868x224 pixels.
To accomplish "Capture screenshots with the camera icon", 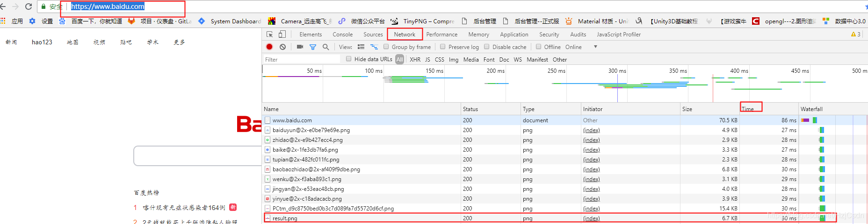I will (300, 47).
